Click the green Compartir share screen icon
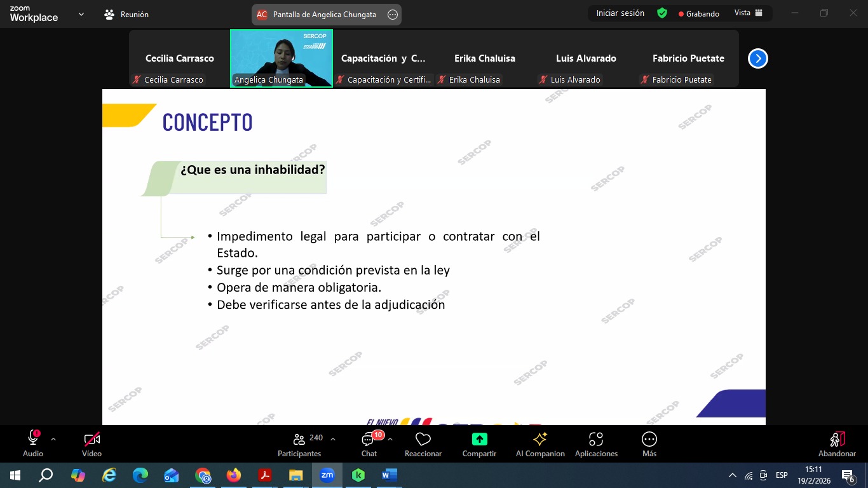This screenshot has height=488, width=868. (479, 440)
